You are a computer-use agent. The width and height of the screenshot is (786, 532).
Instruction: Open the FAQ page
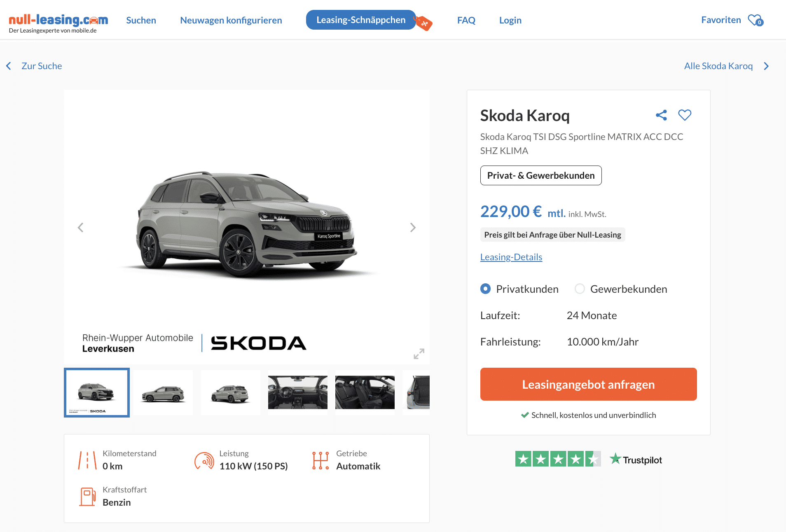pyautogui.click(x=466, y=20)
